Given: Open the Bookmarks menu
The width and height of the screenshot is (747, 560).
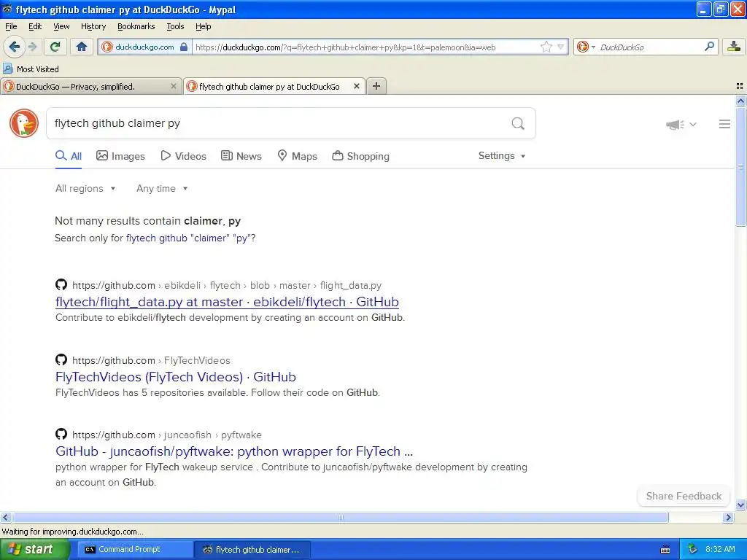Looking at the screenshot, I should (x=136, y=26).
